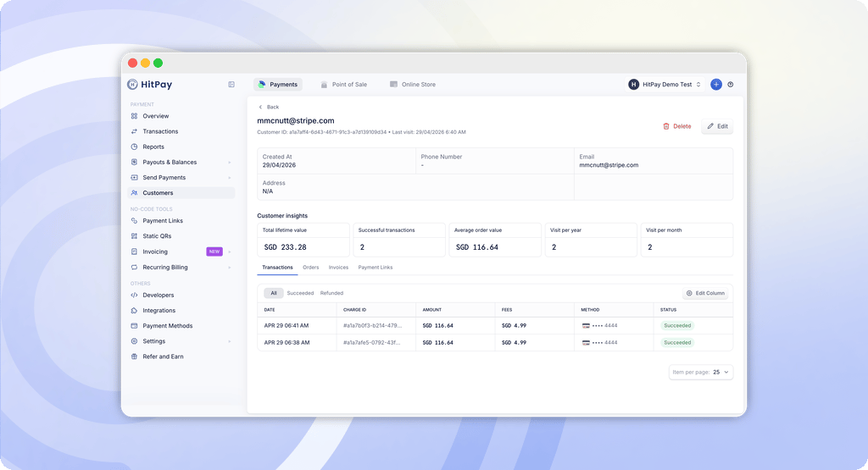Go Back to the customers list

point(269,108)
